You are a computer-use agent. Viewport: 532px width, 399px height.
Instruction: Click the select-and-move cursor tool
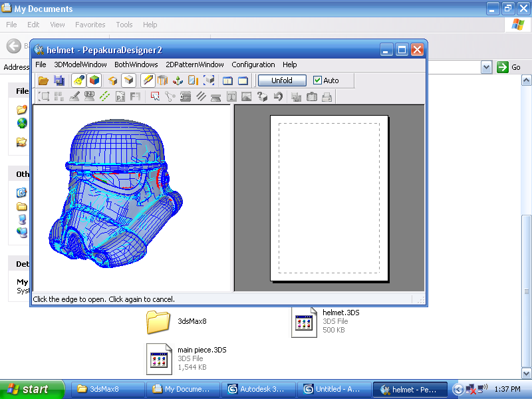click(x=155, y=96)
